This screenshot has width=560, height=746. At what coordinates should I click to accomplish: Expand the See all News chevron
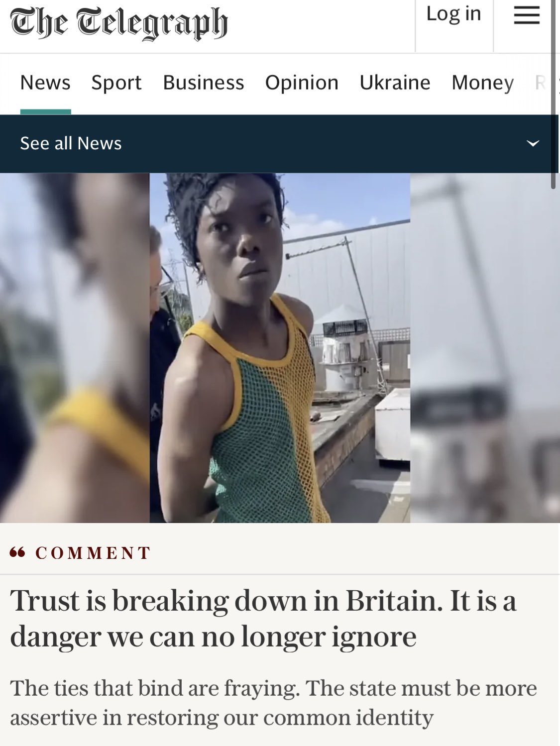point(533,144)
